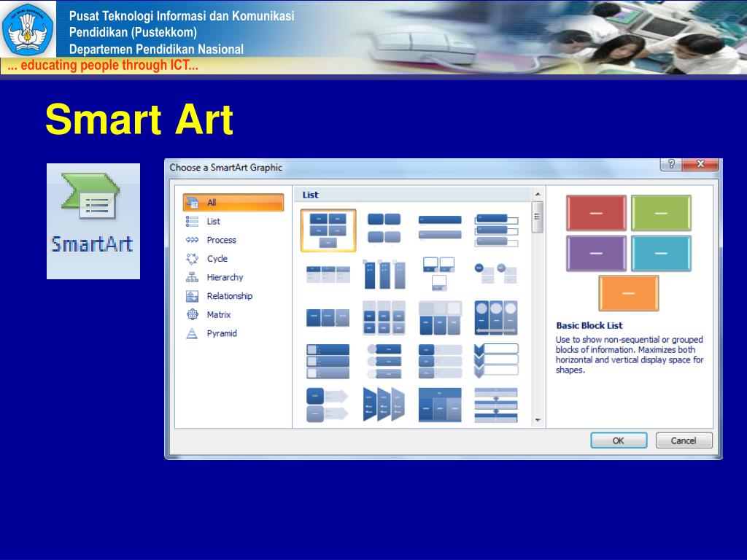Click the green SmartArt ribbon button icon
747x560 pixels.
coord(90,195)
